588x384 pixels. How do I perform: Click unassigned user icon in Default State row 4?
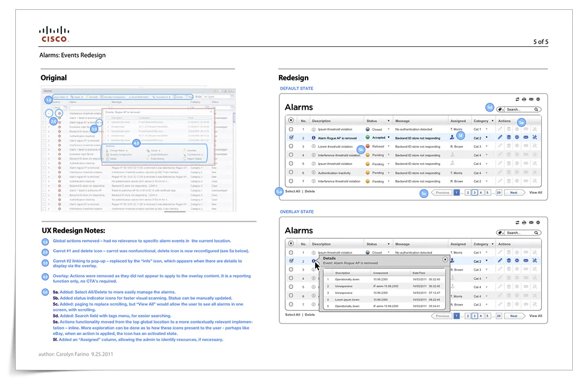click(x=452, y=154)
